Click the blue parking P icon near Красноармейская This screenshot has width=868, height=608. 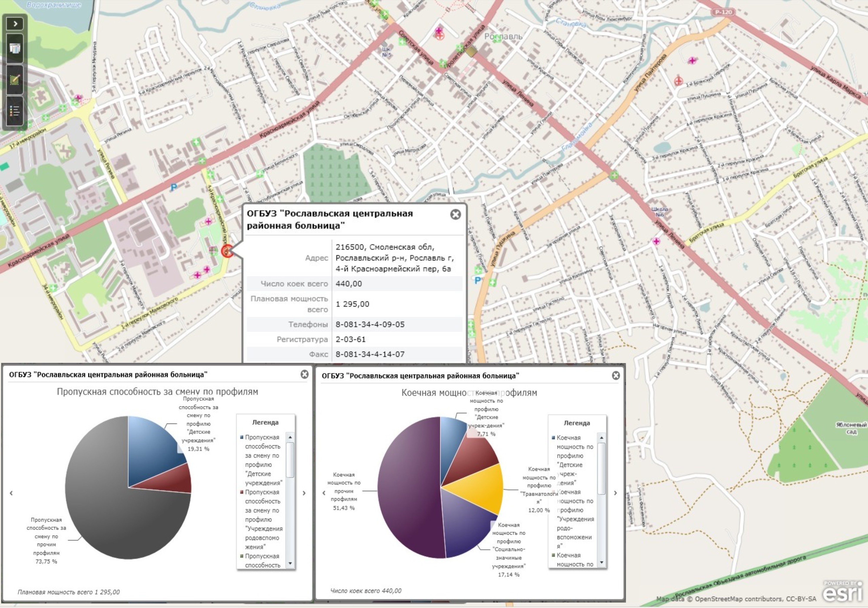(174, 187)
